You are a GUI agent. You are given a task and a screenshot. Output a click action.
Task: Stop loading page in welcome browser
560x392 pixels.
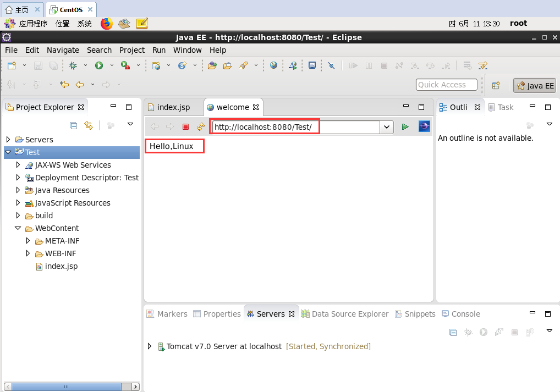pos(185,127)
